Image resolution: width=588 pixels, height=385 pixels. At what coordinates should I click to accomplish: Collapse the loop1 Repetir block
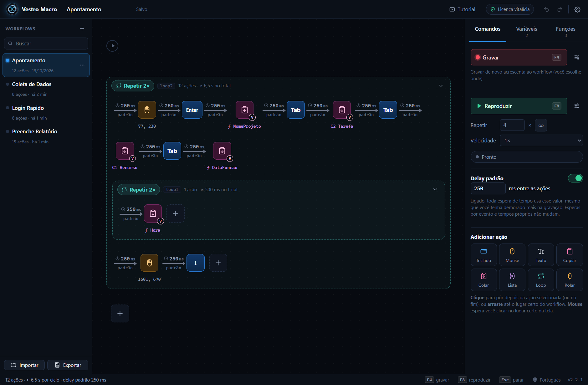click(435, 189)
